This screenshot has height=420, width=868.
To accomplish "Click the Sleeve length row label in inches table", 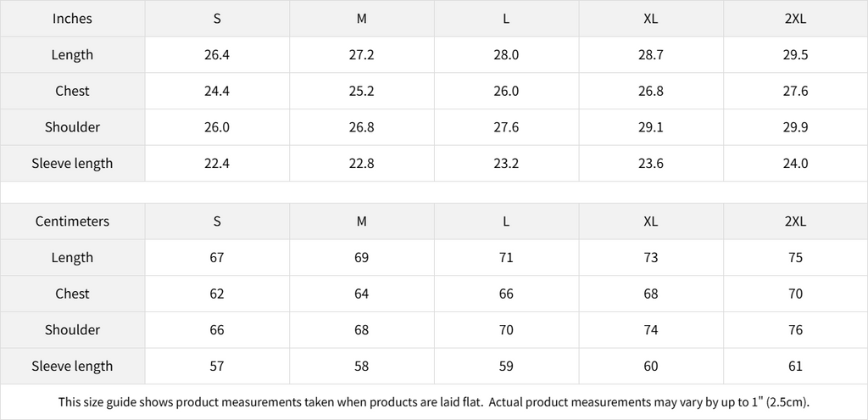I will coord(72,164).
